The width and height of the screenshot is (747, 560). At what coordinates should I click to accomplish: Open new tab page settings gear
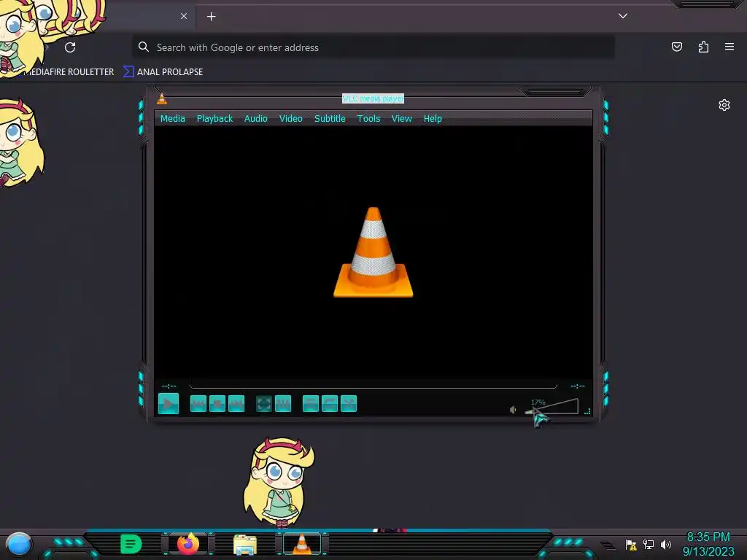point(724,105)
